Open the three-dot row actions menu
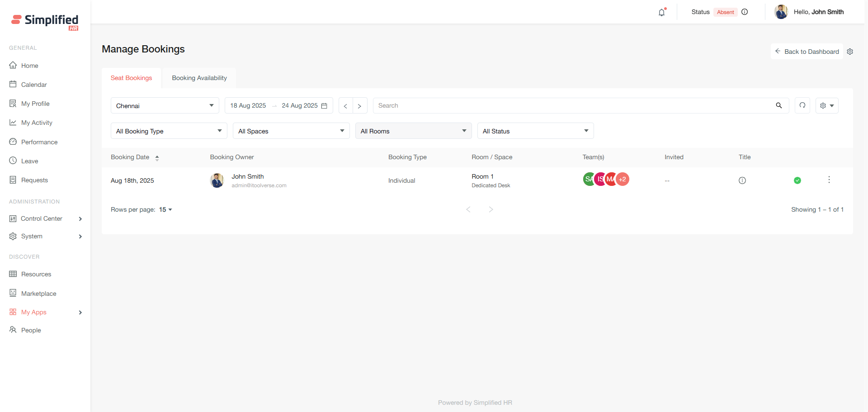868x412 pixels. 829,180
